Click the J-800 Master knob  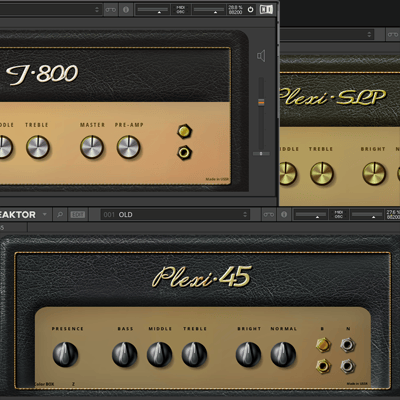point(92,147)
